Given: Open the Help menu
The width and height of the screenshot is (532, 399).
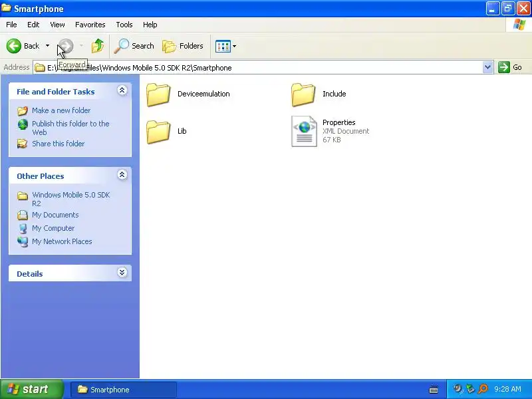Looking at the screenshot, I should tap(150, 25).
